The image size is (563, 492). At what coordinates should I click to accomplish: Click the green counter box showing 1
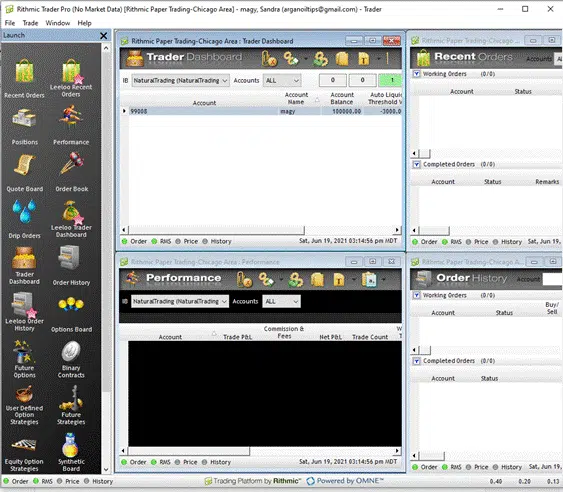point(390,80)
